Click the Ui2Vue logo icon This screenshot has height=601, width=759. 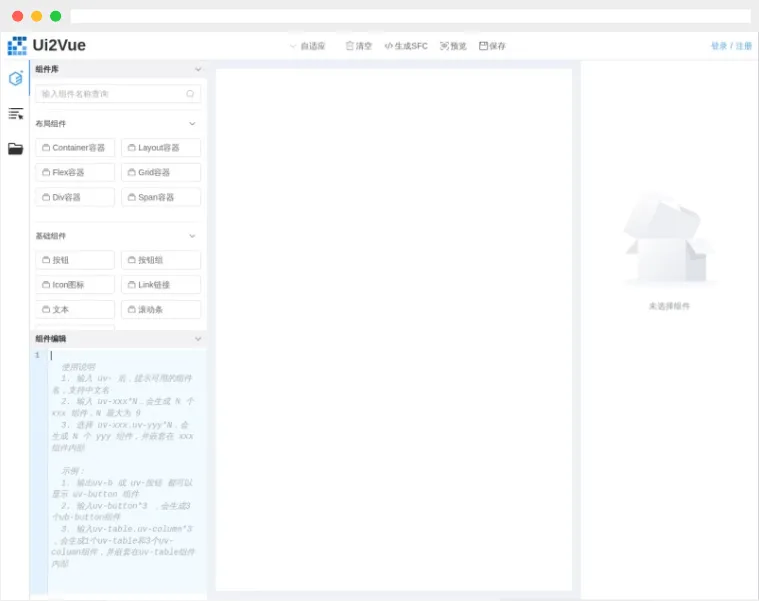pyautogui.click(x=17, y=45)
